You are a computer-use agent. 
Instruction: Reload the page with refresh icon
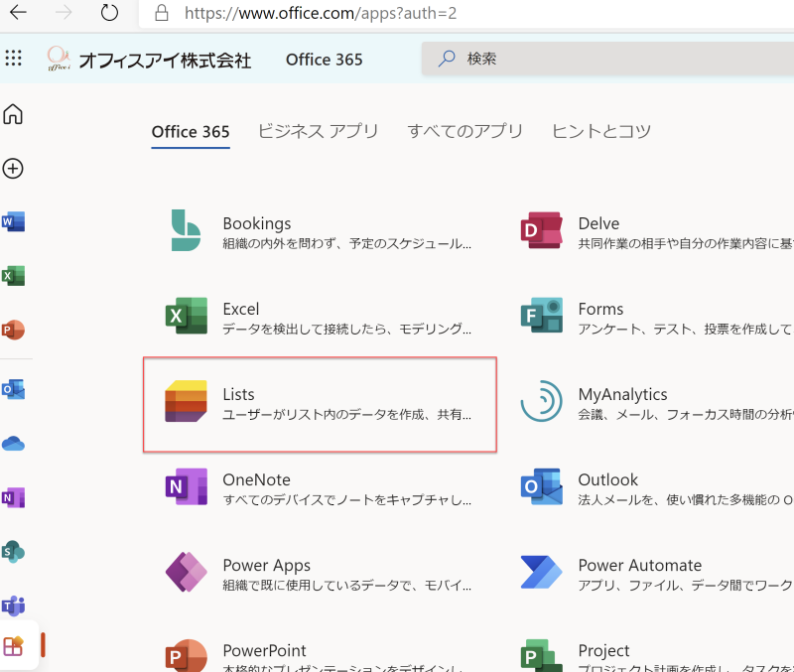coord(109,12)
